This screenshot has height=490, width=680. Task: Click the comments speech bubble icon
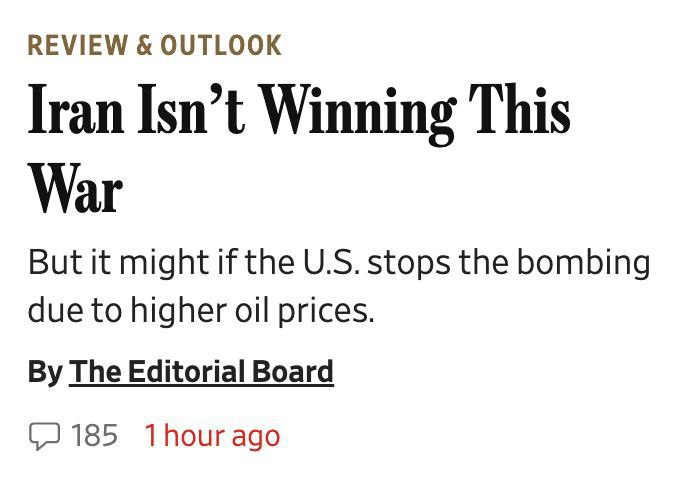tap(44, 435)
